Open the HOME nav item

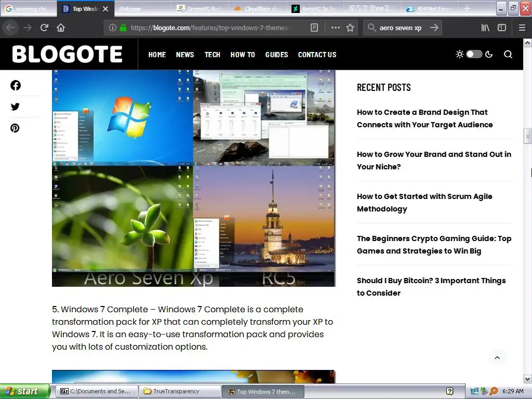157,55
